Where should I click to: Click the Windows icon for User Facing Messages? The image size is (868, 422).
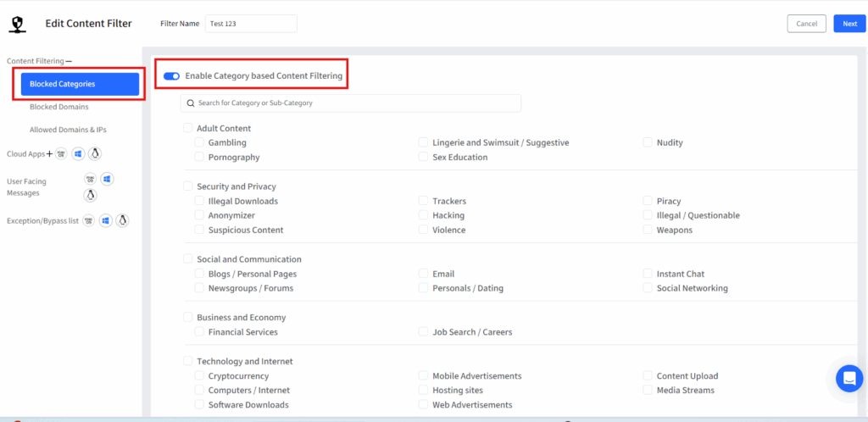click(107, 179)
